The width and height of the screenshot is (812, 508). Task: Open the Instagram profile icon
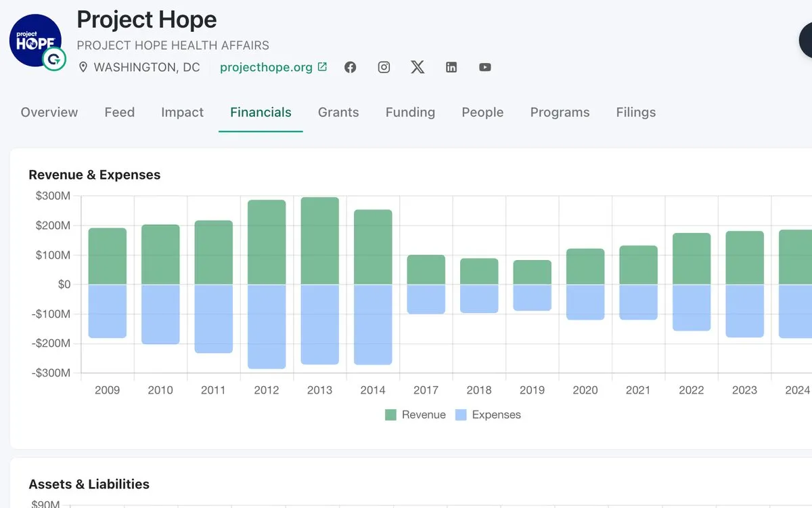coord(384,67)
